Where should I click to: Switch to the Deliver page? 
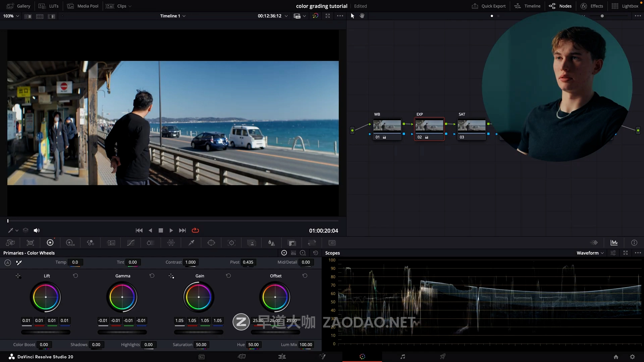tap(443, 357)
